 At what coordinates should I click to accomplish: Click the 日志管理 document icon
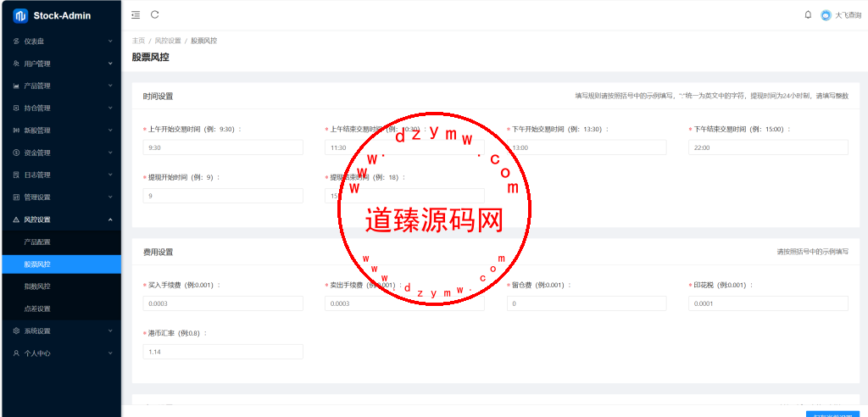tap(16, 175)
